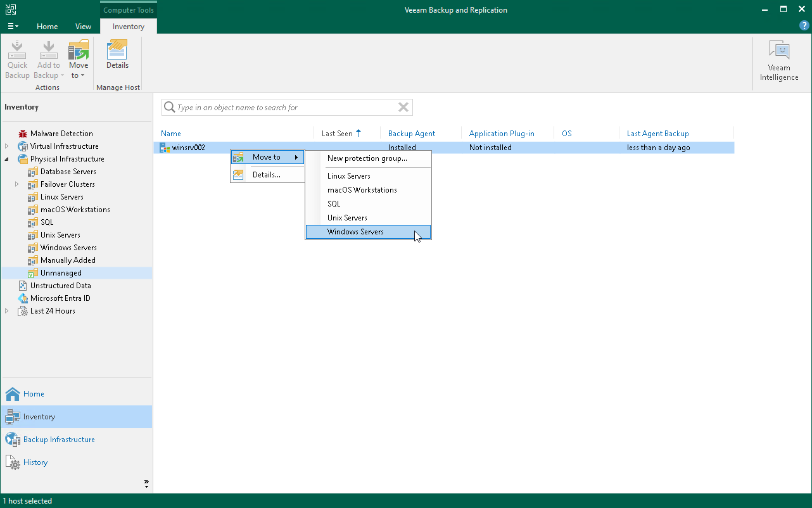Screen dimensions: 812x508
Task: Click the Linux Servers tree icon
Action: point(33,197)
